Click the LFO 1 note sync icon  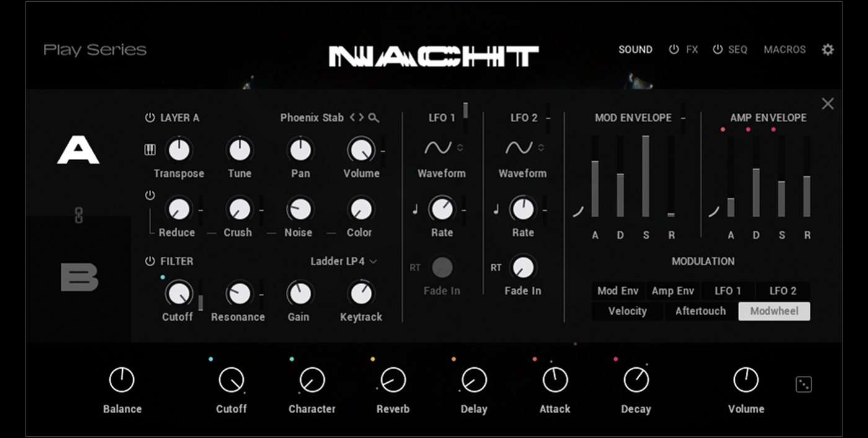coord(415,210)
